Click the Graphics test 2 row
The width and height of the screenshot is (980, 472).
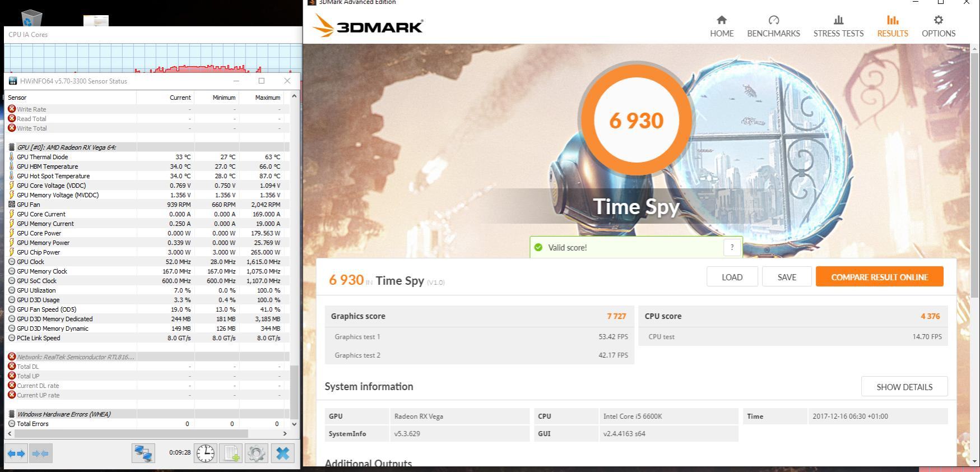click(x=480, y=355)
